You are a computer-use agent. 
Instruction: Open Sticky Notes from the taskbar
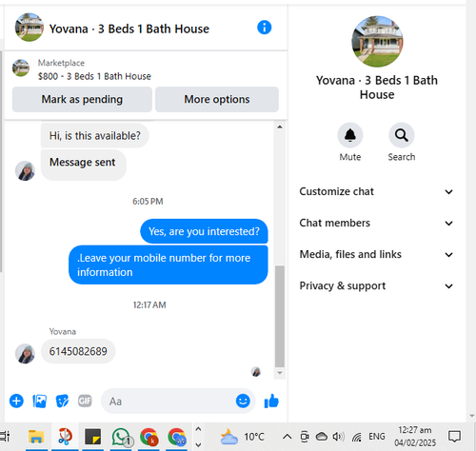pyautogui.click(x=92, y=437)
